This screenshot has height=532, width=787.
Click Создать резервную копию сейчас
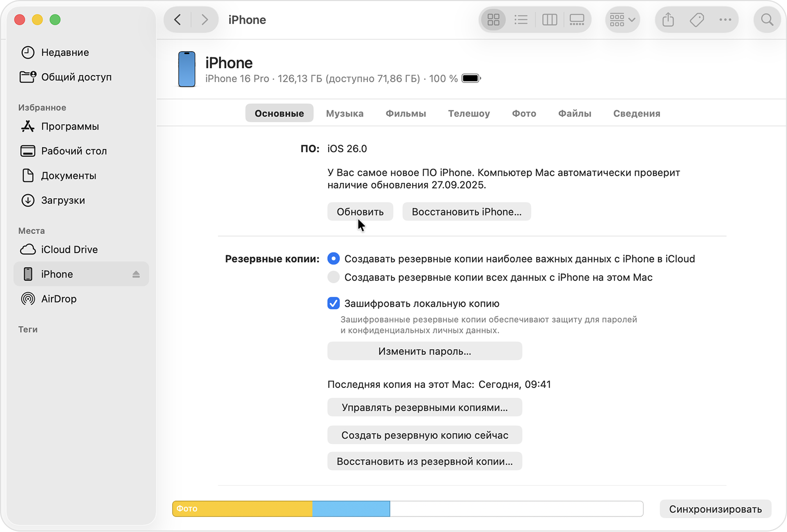[x=424, y=435]
